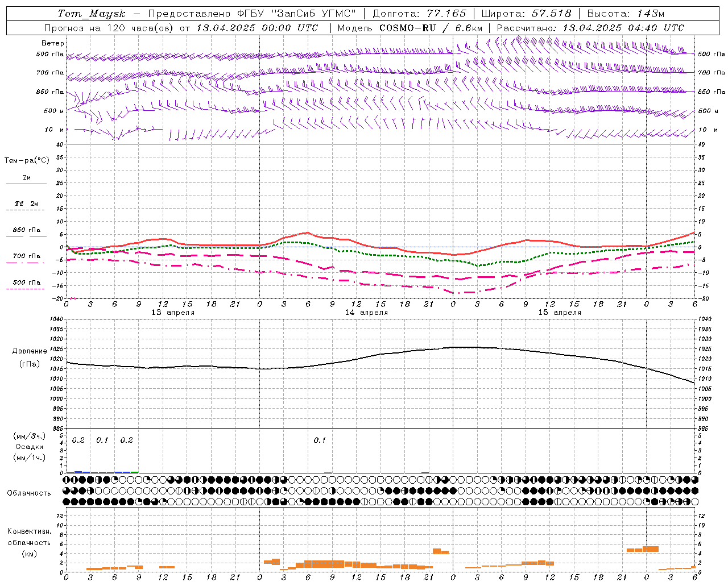
Task: Click the 'Долгота: 77.165' header field
Action: point(420,14)
